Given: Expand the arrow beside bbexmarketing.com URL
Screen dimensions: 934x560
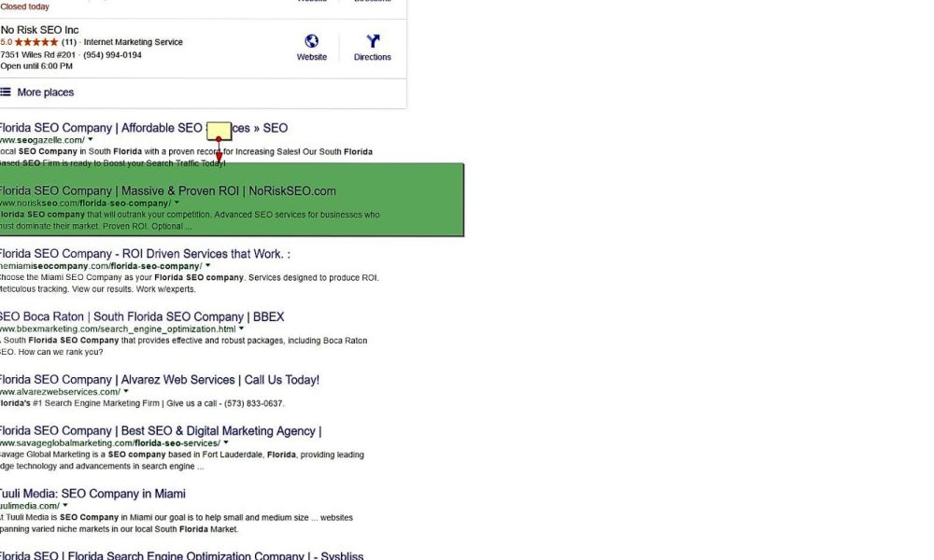Looking at the screenshot, I should [241, 329].
